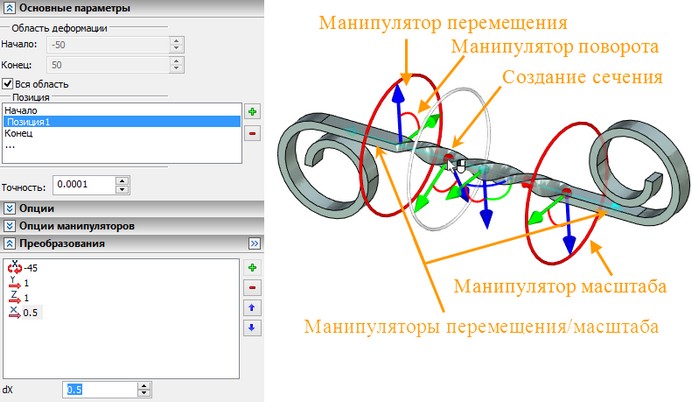
Task: Move transformation up with blue arrow
Action: click(x=252, y=308)
